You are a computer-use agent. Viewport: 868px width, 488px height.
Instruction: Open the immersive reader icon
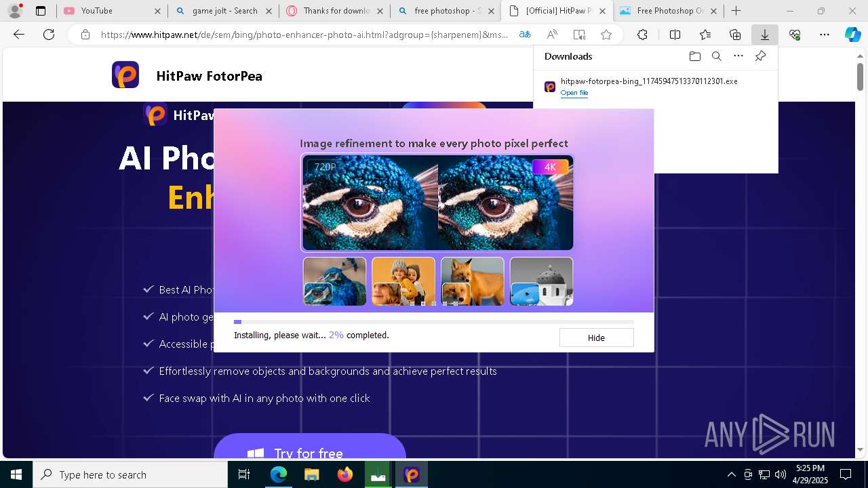tap(579, 35)
